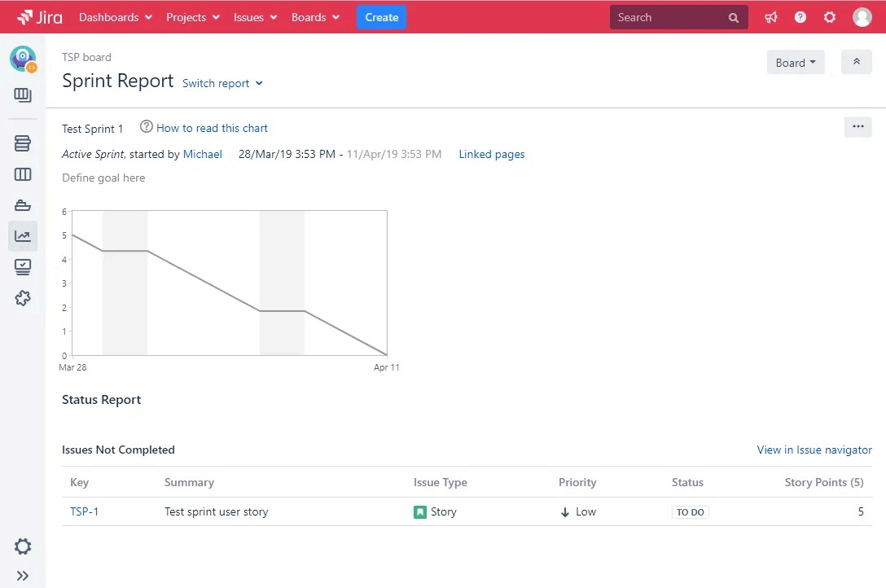Image resolution: width=886 pixels, height=588 pixels.
Task: Select Boards from the navigation bar
Action: click(309, 16)
